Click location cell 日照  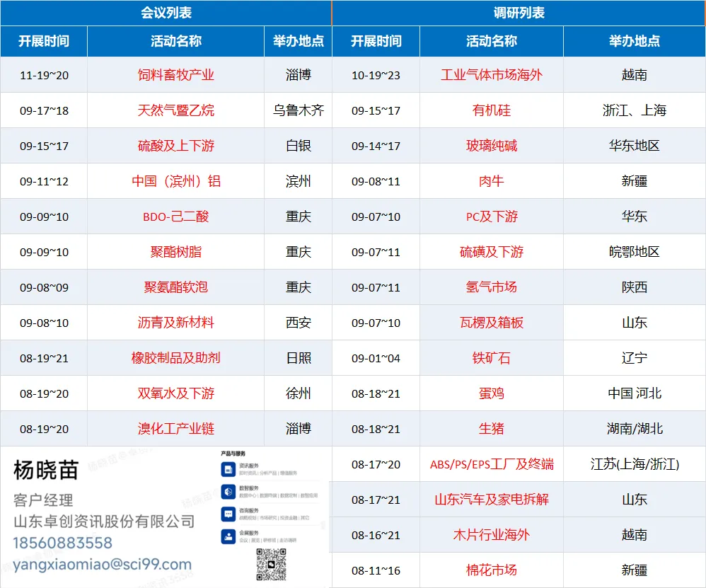(x=298, y=358)
